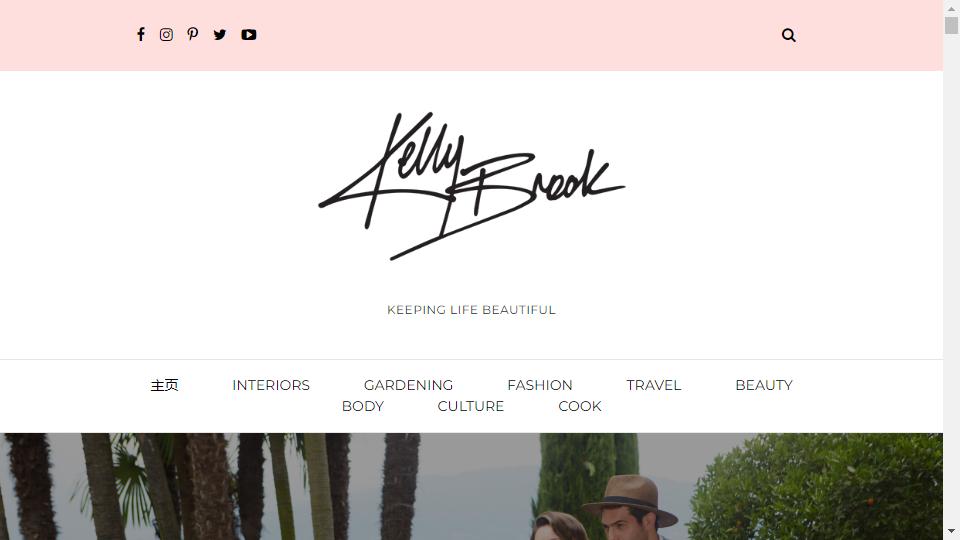Viewport: 960px width, 540px height.
Task: Click the scrollbar up arrow
Action: [x=951, y=8]
